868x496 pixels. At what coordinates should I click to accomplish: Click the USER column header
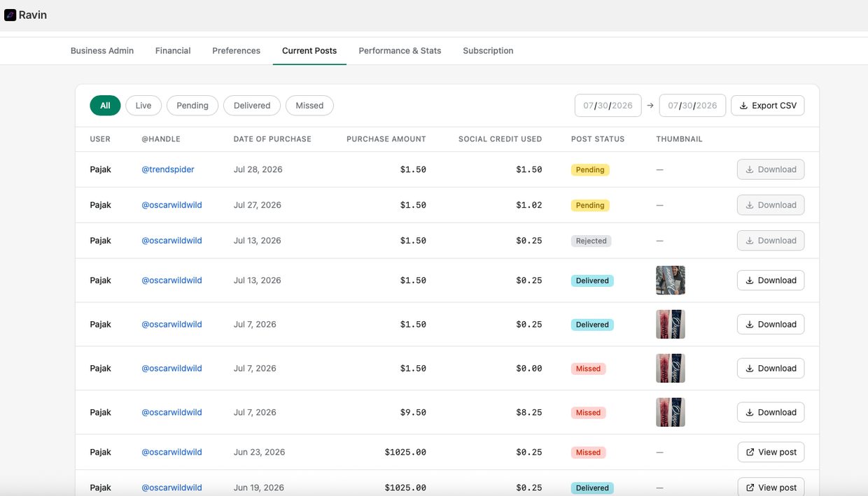[100, 139]
